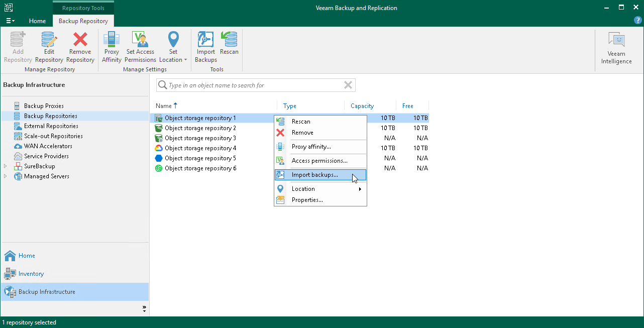Image resolution: width=644 pixels, height=328 pixels.
Task: Open Scale-out Repositories in the tree
Action: 53,136
